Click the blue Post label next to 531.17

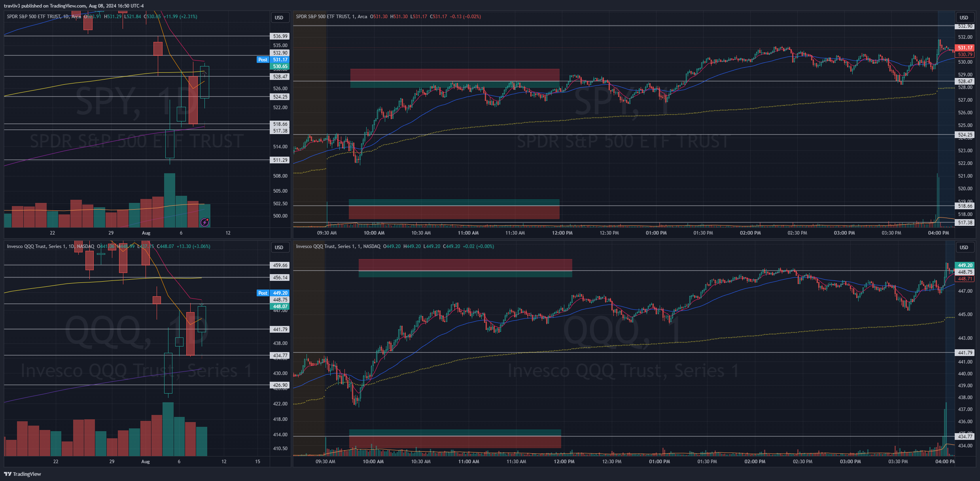tap(263, 60)
